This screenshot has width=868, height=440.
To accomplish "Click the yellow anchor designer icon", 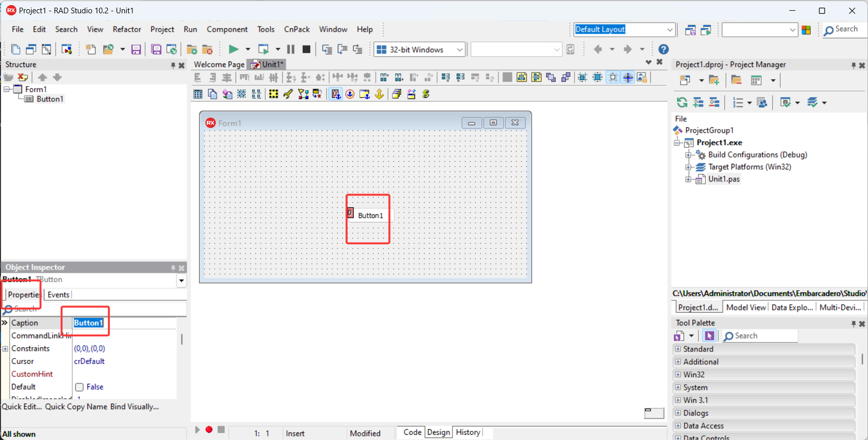I will 379,94.
